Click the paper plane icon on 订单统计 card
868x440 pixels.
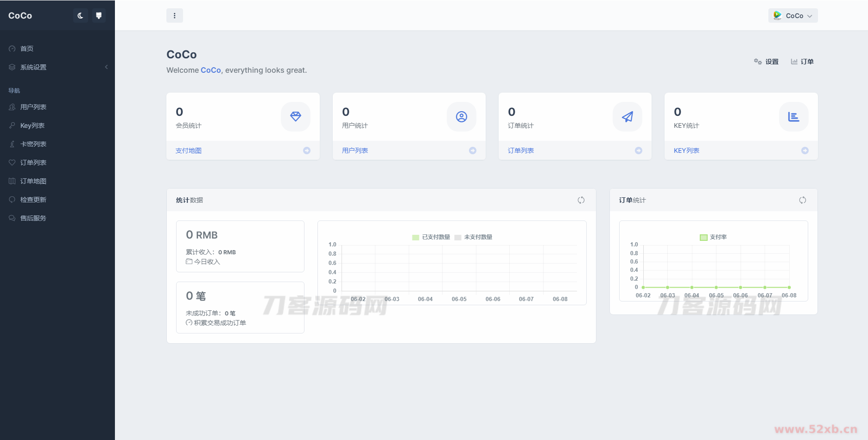tap(627, 117)
